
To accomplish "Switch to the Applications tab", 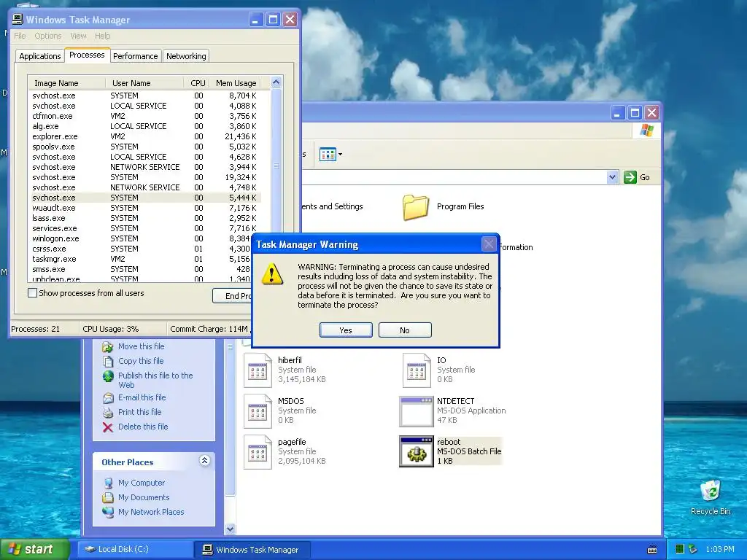I will 40,56.
